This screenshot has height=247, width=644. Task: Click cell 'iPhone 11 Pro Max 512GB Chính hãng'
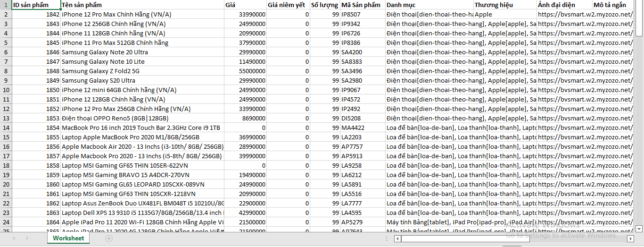point(142,43)
